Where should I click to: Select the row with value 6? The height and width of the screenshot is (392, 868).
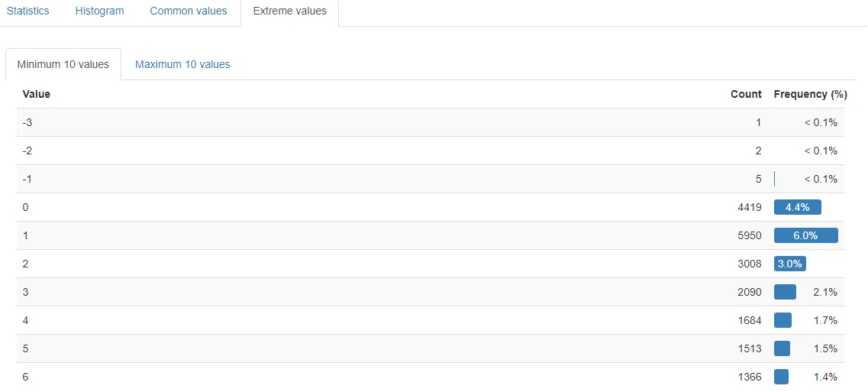pos(431,377)
